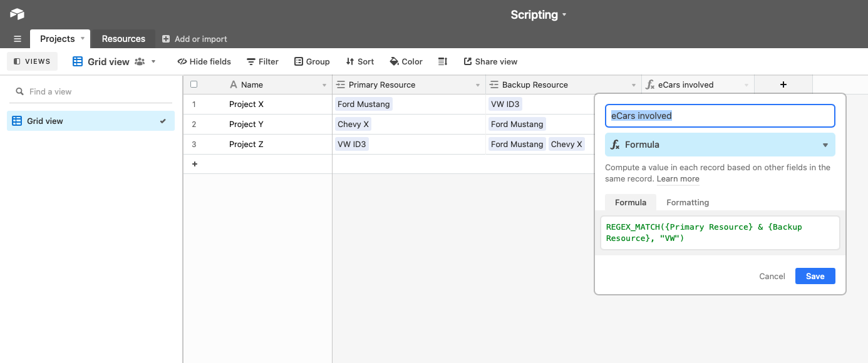
Task: Click the eCars involved field name input
Action: [x=720, y=116]
